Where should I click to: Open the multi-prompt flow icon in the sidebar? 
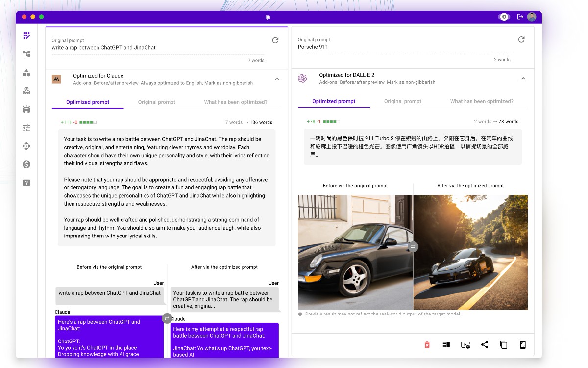(26, 54)
